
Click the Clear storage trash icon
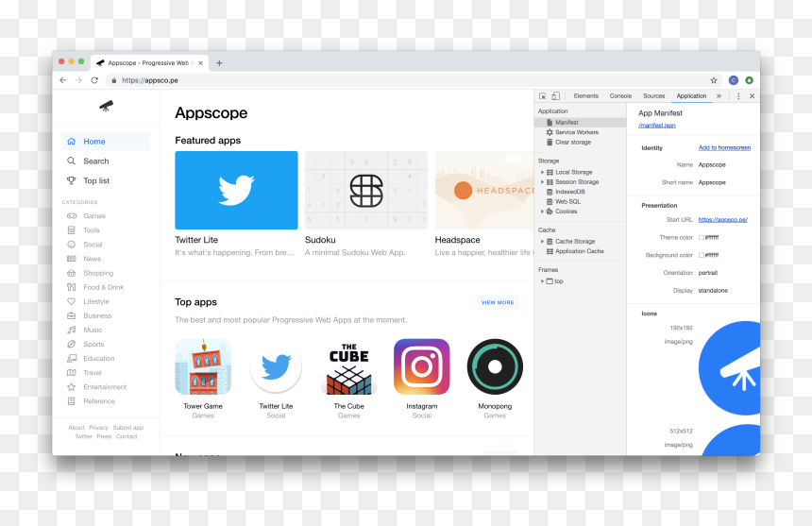(x=550, y=143)
